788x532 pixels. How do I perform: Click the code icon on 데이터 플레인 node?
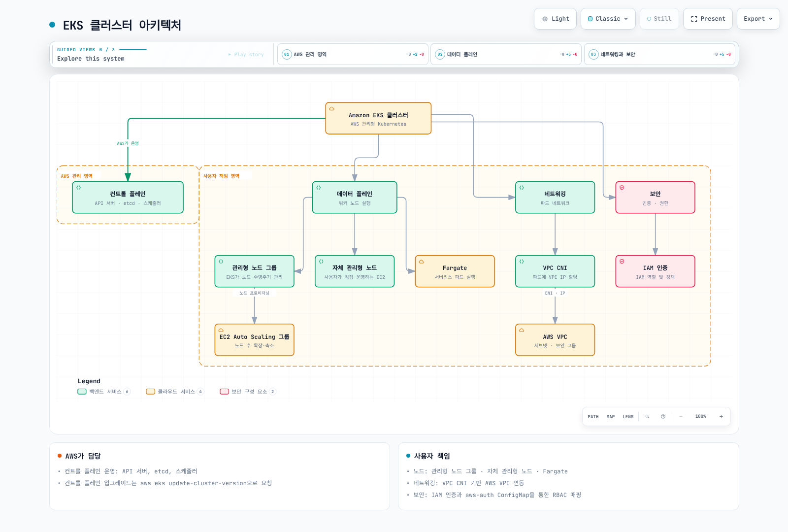[x=319, y=188]
